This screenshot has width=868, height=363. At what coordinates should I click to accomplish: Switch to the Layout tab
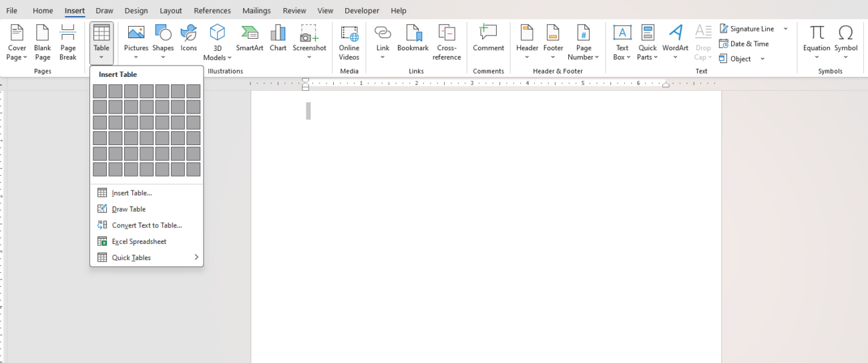point(171,11)
